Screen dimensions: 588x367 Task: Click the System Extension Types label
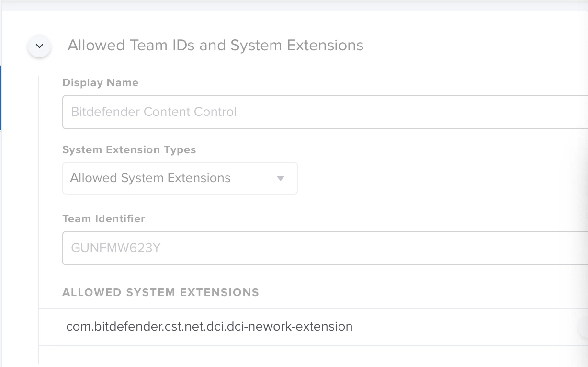pos(129,150)
